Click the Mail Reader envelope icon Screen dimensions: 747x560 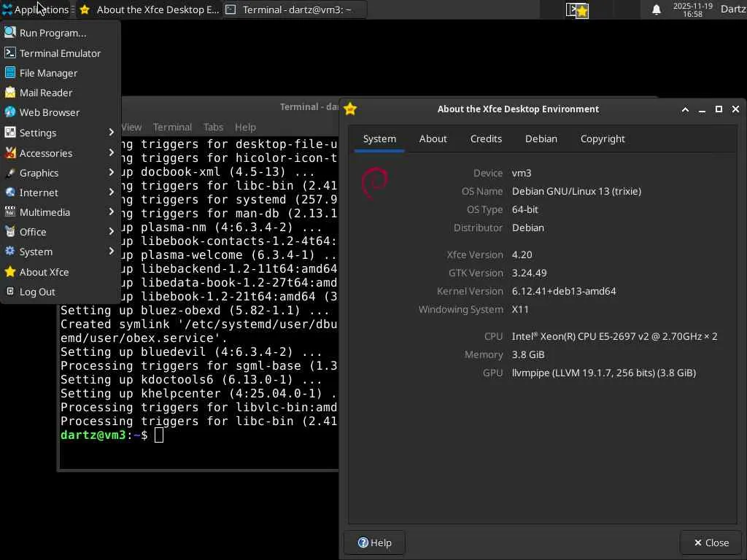[x=10, y=93]
